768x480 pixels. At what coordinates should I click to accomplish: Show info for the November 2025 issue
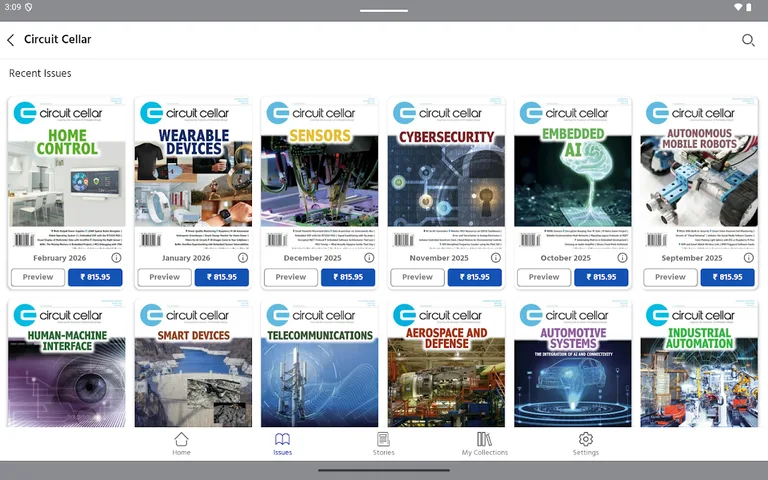click(x=496, y=258)
